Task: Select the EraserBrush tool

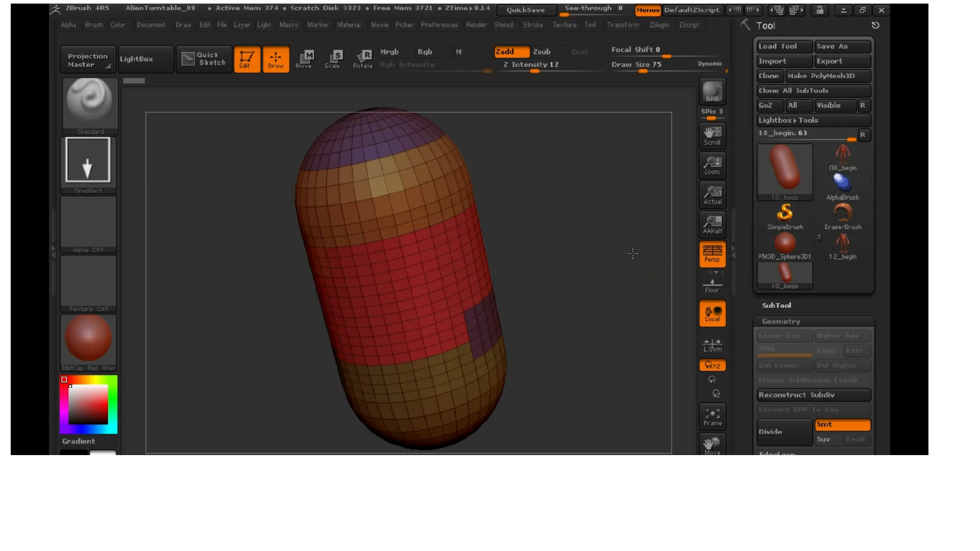Action: point(843,217)
